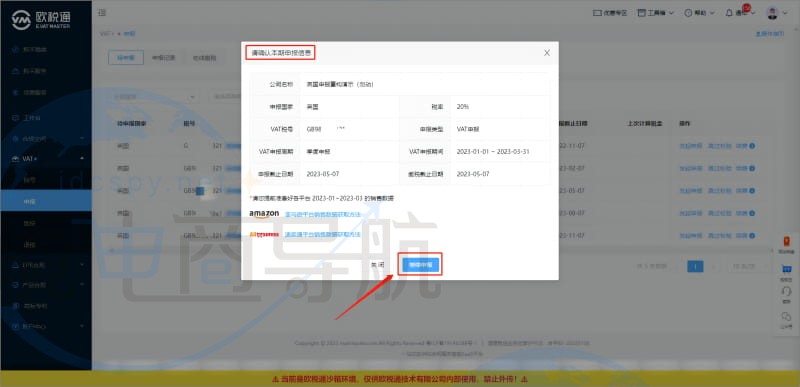Toggle the sidebar collapse hamburger icon
The height and width of the screenshot is (387, 800).
[102, 13]
